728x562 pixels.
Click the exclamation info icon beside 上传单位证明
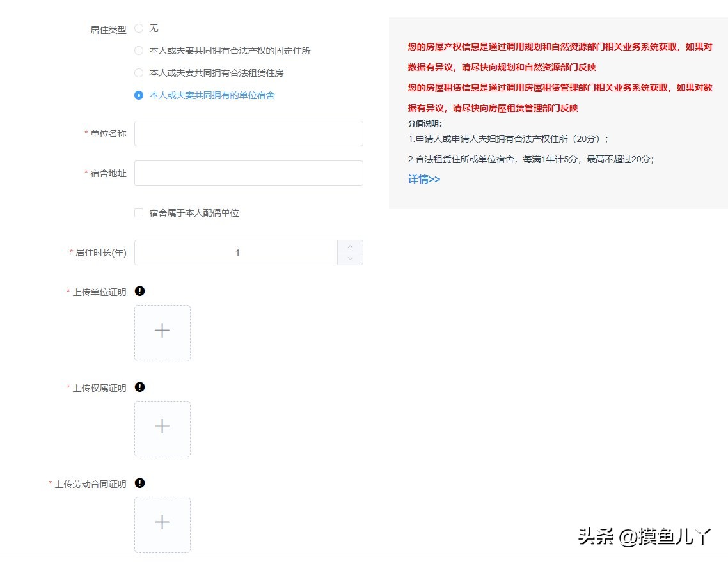[139, 291]
